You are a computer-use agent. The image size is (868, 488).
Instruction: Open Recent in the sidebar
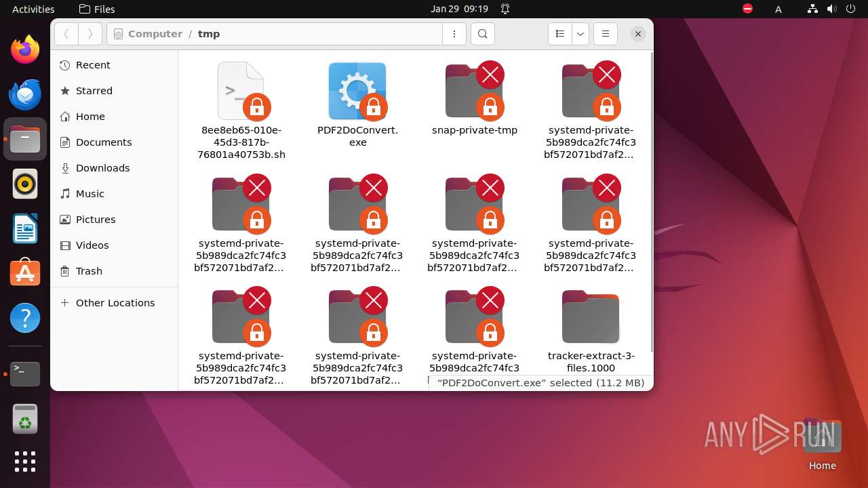(114, 65)
